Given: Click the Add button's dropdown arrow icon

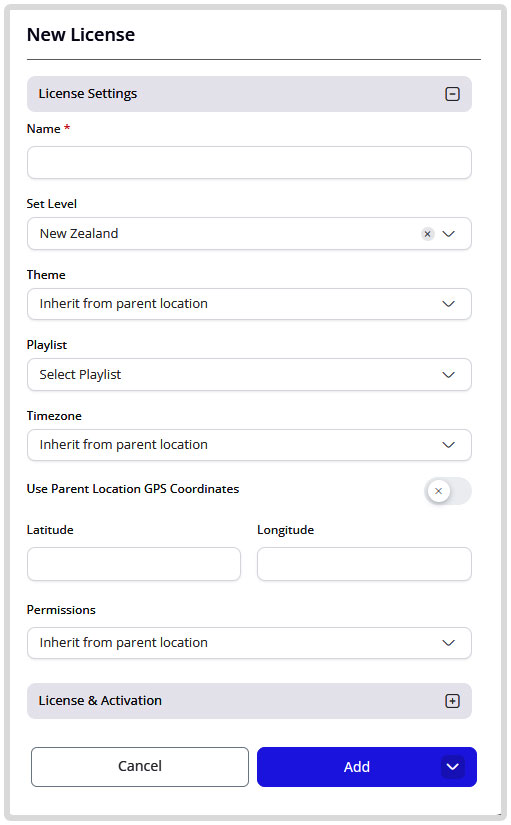Looking at the screenshot, I should (453, 767).
